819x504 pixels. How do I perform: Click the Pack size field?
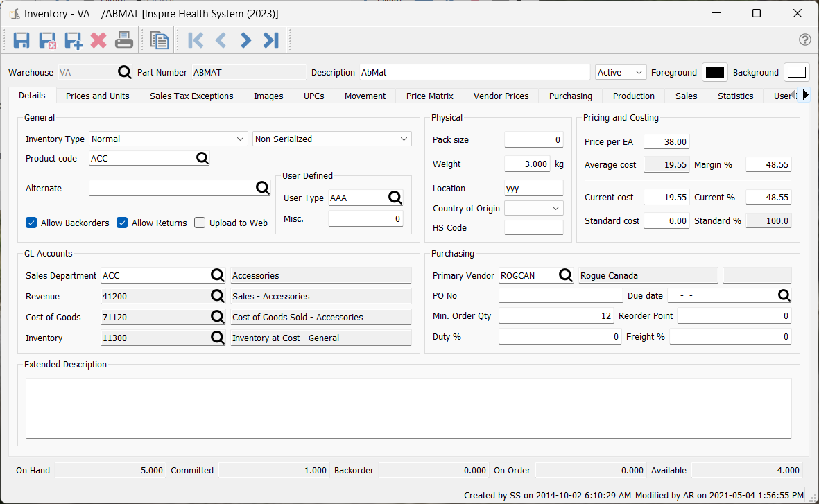[x=534, y=140]
